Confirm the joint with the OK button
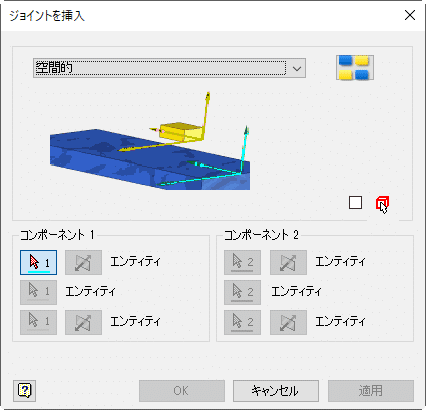This screenshot has height=410, width=426. [x=182, y=391]
